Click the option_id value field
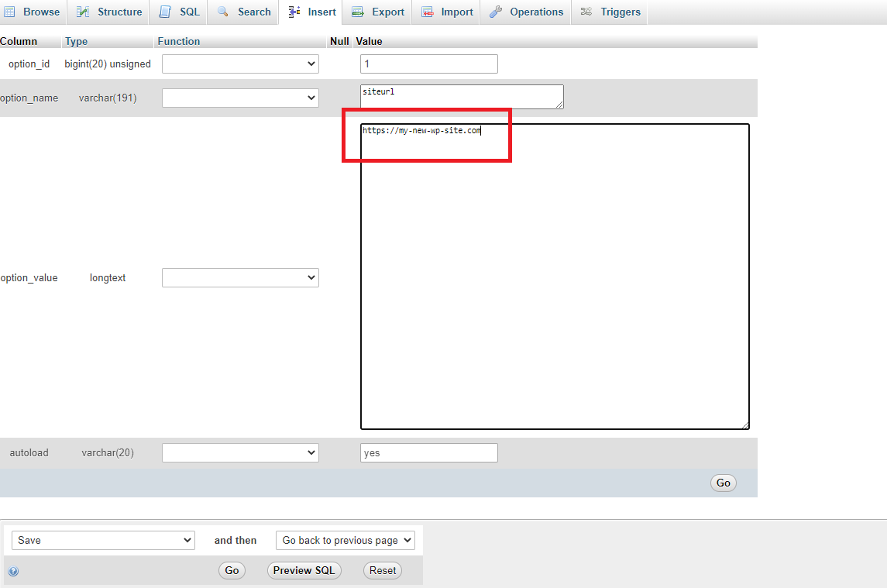 pos(429,64)
